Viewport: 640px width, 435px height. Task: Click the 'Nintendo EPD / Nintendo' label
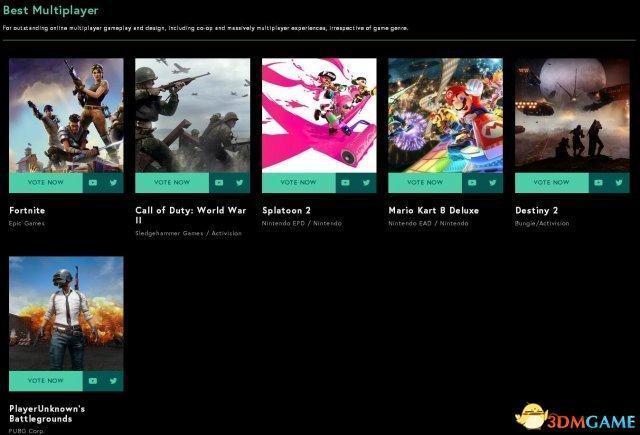(x=302, y=223)
